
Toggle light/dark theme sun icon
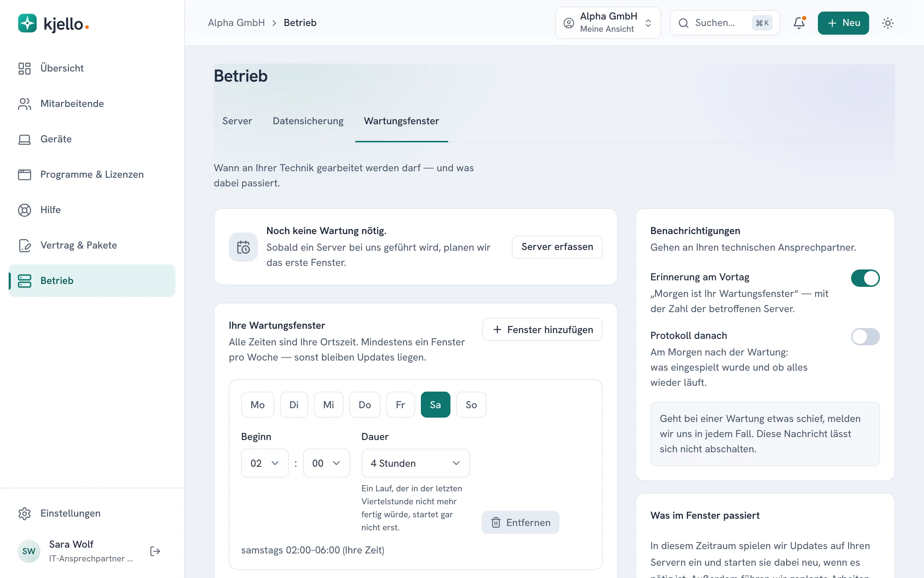tap(888, 23)
